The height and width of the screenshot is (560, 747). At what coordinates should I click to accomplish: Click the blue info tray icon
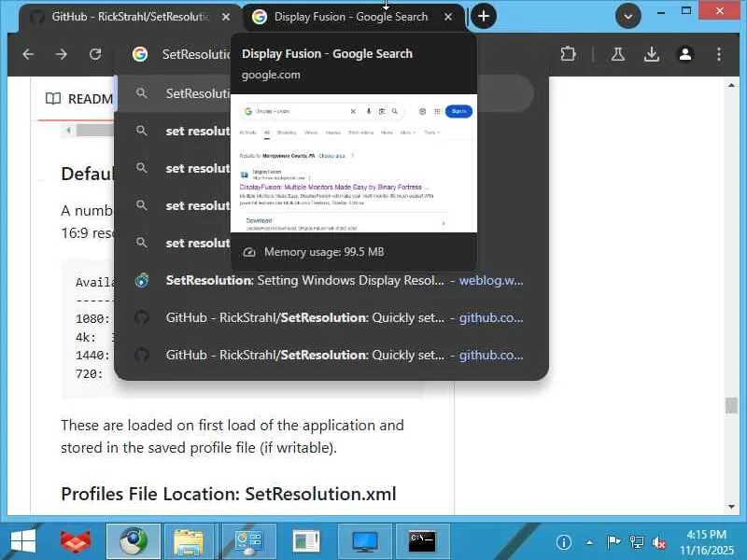pos(564,542)
